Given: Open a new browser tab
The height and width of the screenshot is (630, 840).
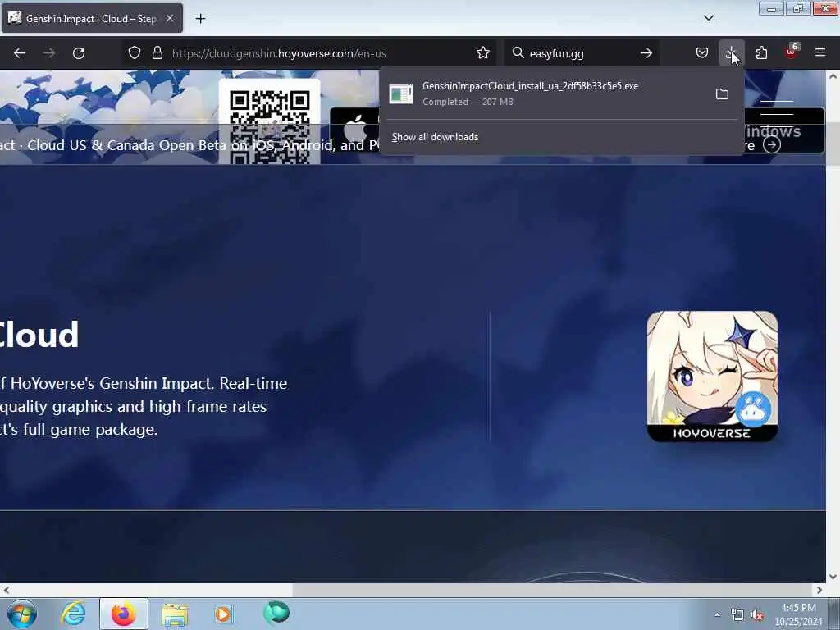Looking at the screenshot, I should tap(200, 19).
